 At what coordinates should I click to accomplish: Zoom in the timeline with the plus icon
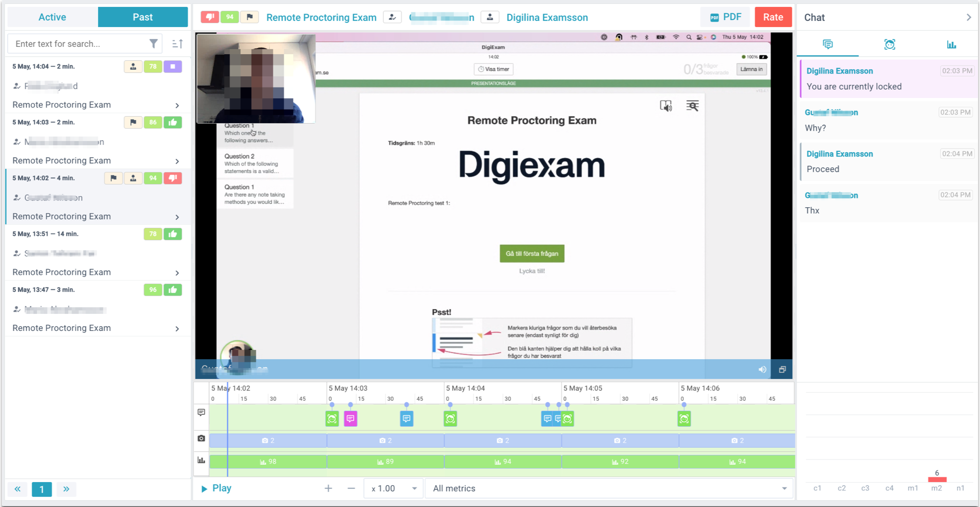[328, 488]
